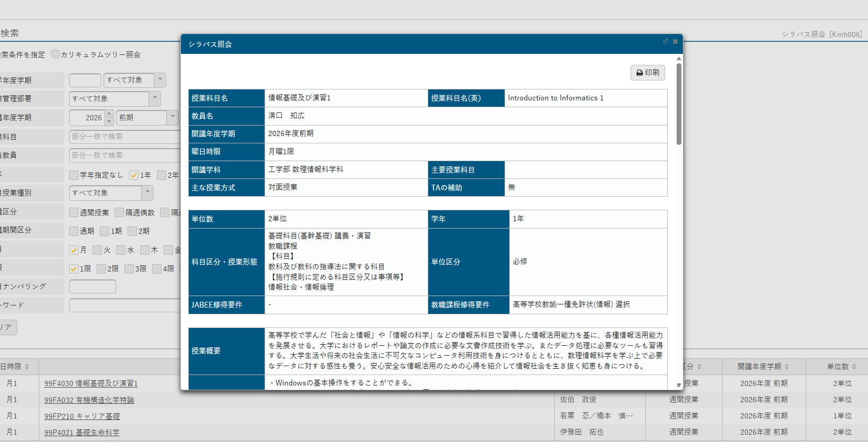Open course link 99FA032 有機構造化学特論
This screenshot has width=868, height=442.
(x=89, y=400)
